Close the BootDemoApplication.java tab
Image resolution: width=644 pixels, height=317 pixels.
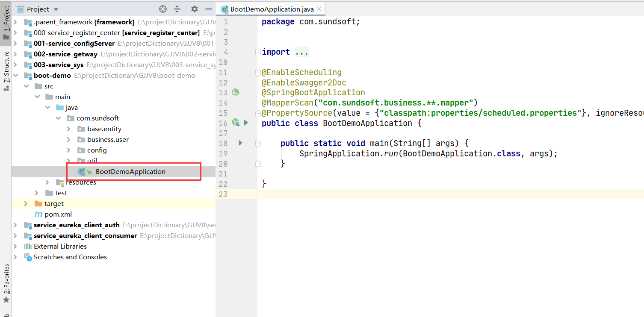click(x=319, y=9)
